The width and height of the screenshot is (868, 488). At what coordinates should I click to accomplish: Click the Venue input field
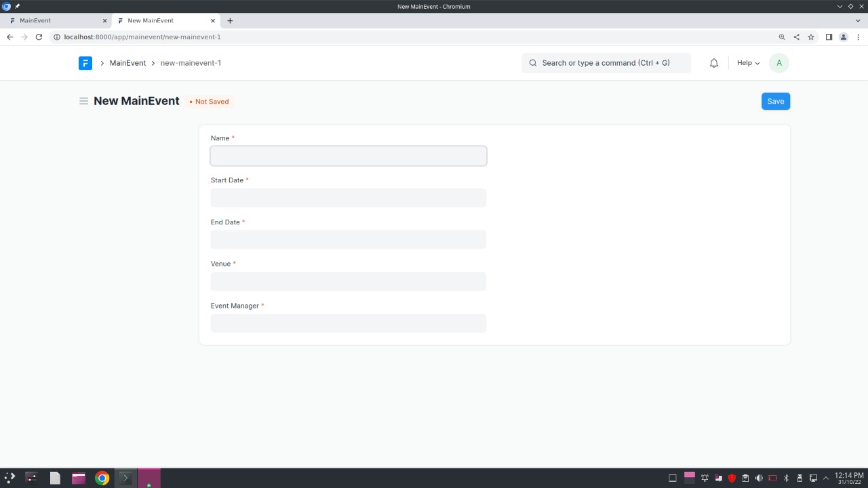tap(349, 281)
